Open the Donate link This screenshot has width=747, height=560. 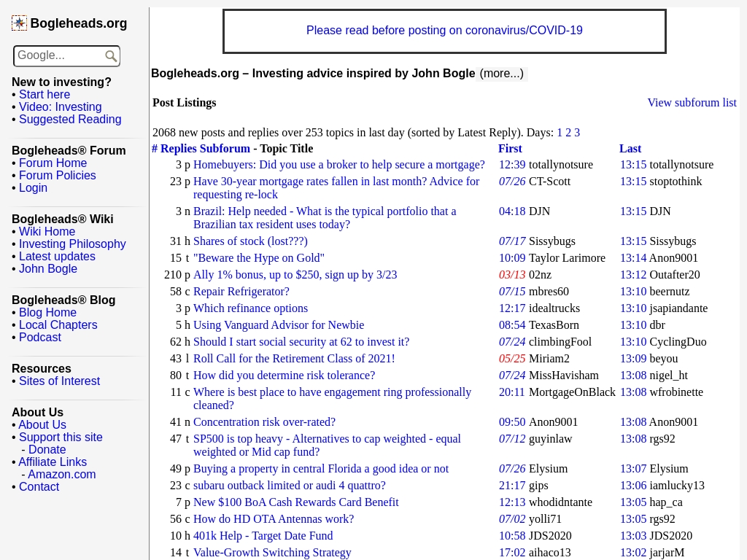pos(47,449)
